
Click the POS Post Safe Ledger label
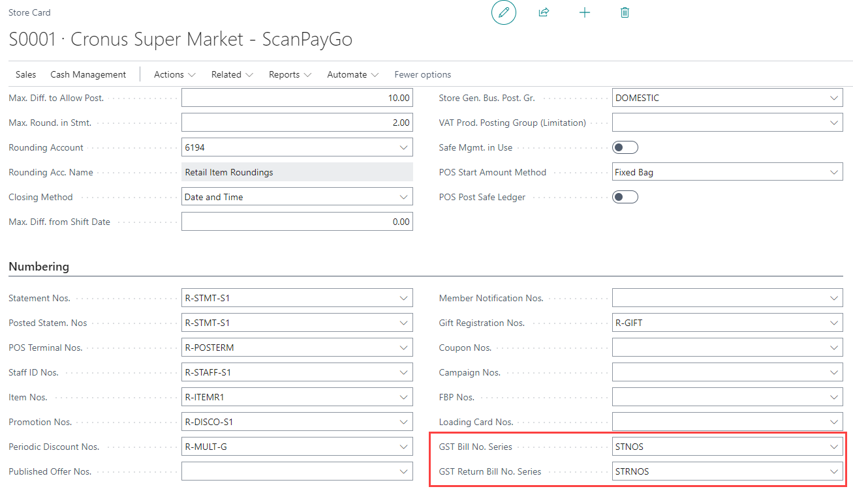[x=482, y=197]
